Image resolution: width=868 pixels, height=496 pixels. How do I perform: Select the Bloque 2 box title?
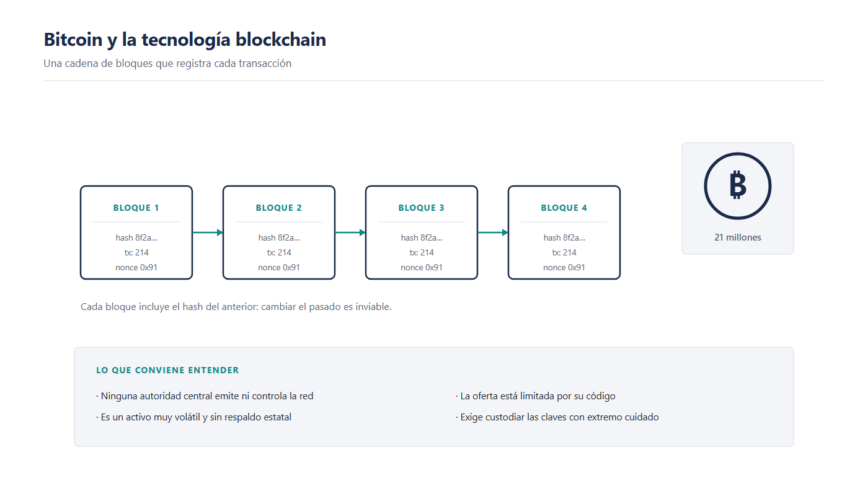pos(279,208)
